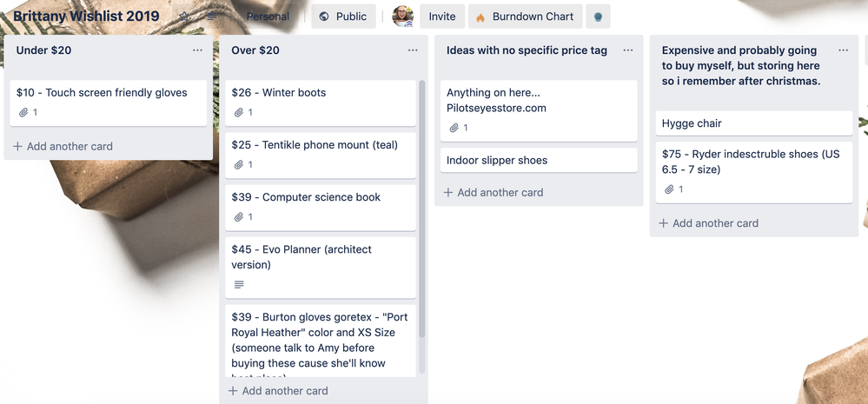Click plus icon in Under $20 list

click(x=17, y=146)
